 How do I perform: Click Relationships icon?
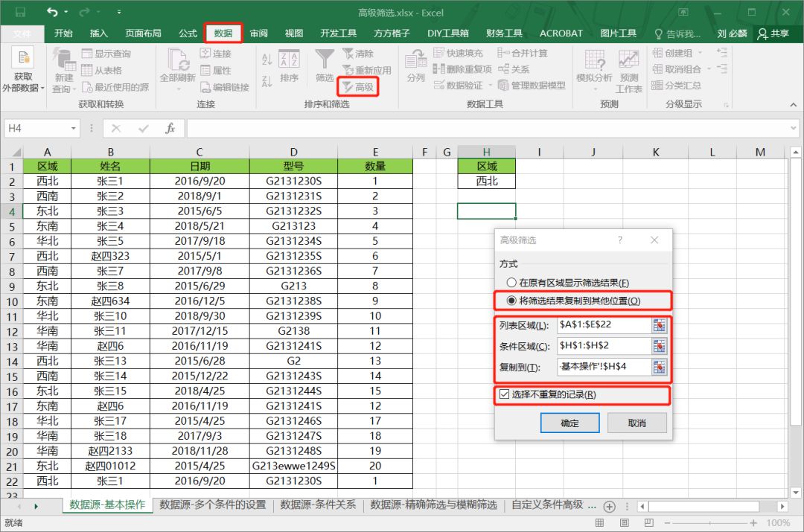503,68
